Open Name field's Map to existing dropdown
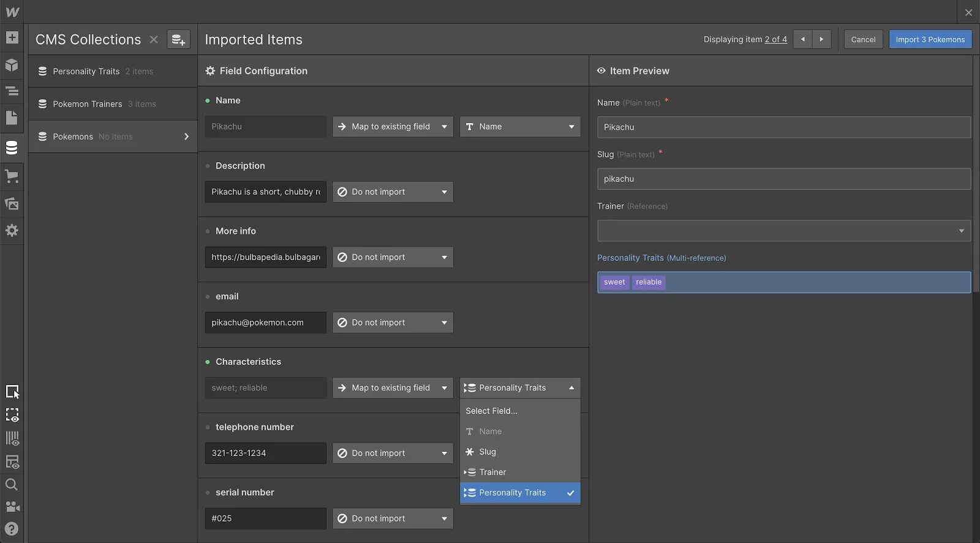The width and height of the screenshot is (980, 543). point(393,127)
